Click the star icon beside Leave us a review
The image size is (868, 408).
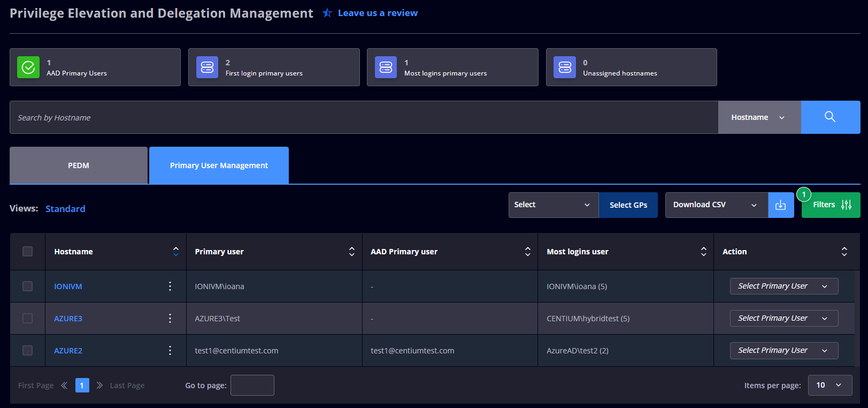(x=327, y=13)
